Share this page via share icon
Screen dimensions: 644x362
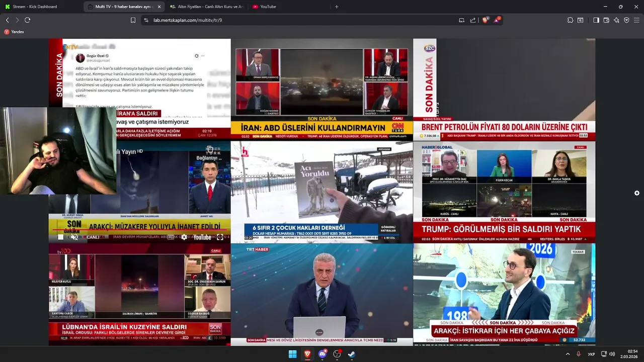pos(473,20)
